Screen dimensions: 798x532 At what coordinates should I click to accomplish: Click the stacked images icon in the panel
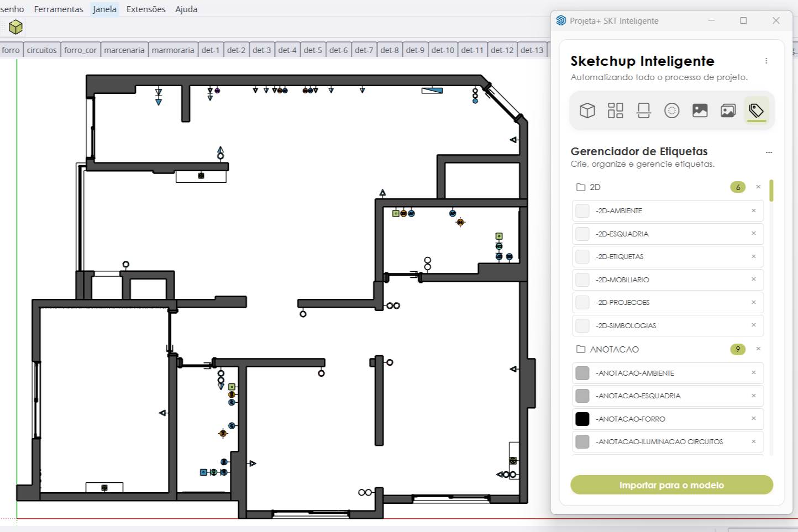728,110
